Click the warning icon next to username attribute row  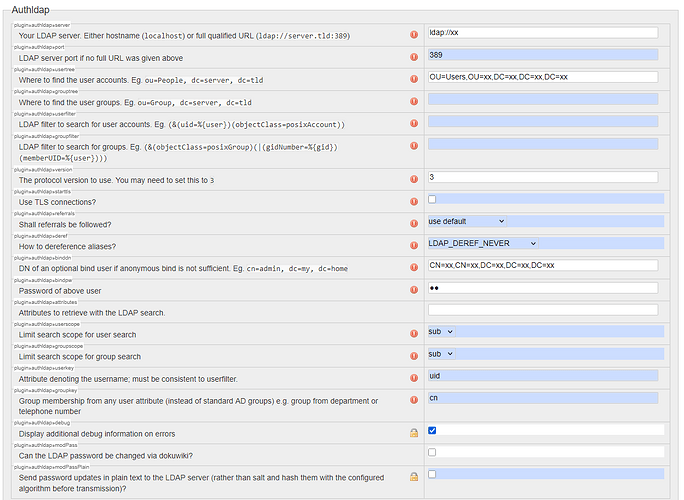(414, 378)
